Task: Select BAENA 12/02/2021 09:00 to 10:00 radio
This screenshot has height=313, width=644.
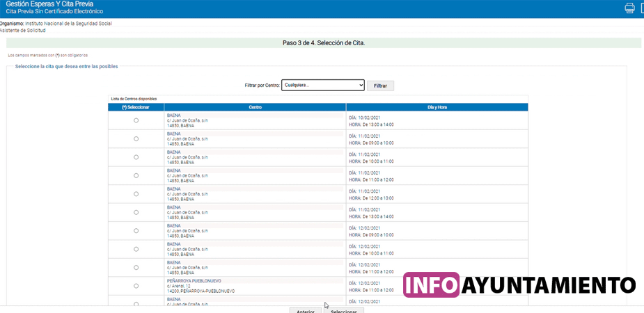Action: click(136, 230)
